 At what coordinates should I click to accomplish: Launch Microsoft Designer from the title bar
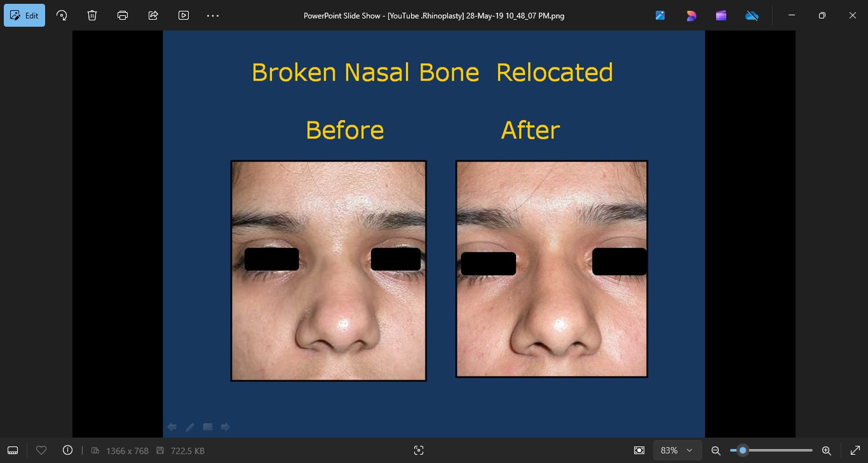tap(691, 15)
